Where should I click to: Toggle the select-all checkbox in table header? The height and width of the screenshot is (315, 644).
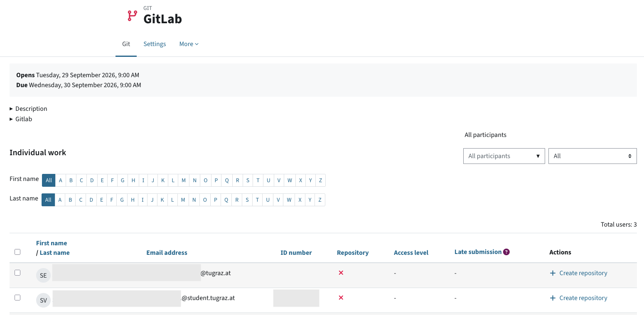pyautogui.click(x=17, y=252)
